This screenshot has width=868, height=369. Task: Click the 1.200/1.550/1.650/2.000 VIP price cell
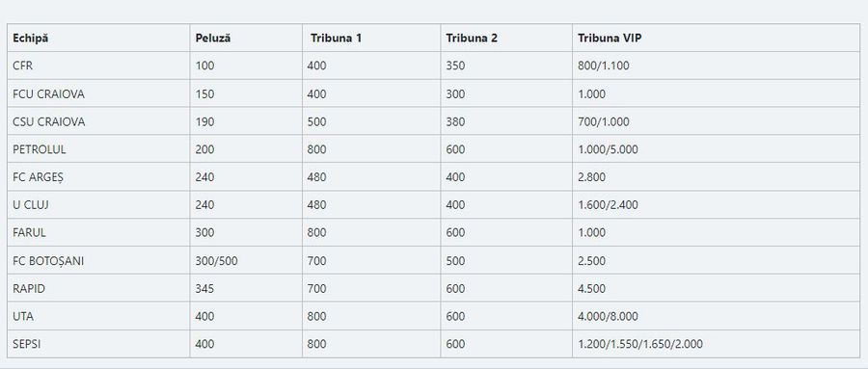(716, 344)
